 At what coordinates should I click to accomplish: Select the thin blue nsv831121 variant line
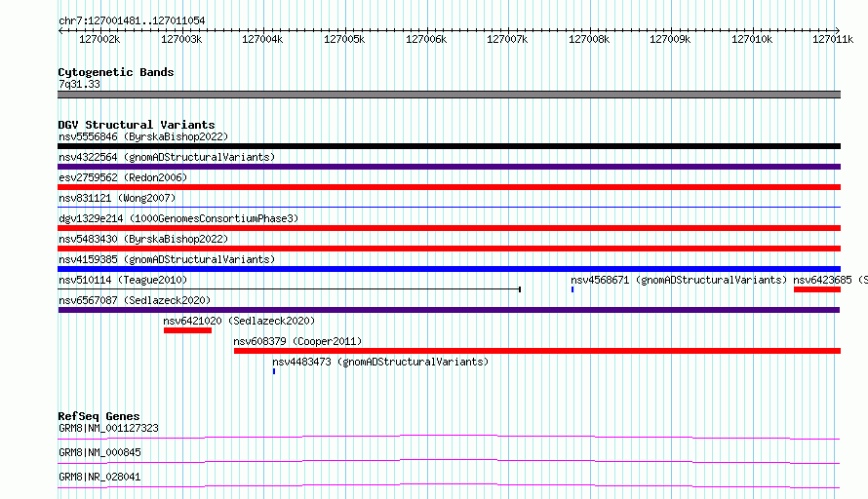pos(449,208)
